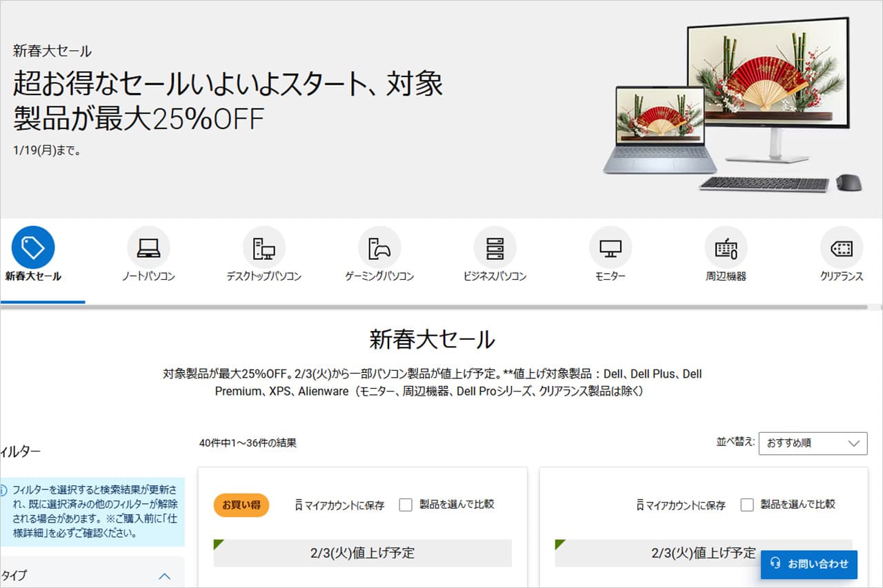Viewport: 883px width, 588px height.
Task: Open the デスクトップパソコン category icon
Action: pos(264,247)
